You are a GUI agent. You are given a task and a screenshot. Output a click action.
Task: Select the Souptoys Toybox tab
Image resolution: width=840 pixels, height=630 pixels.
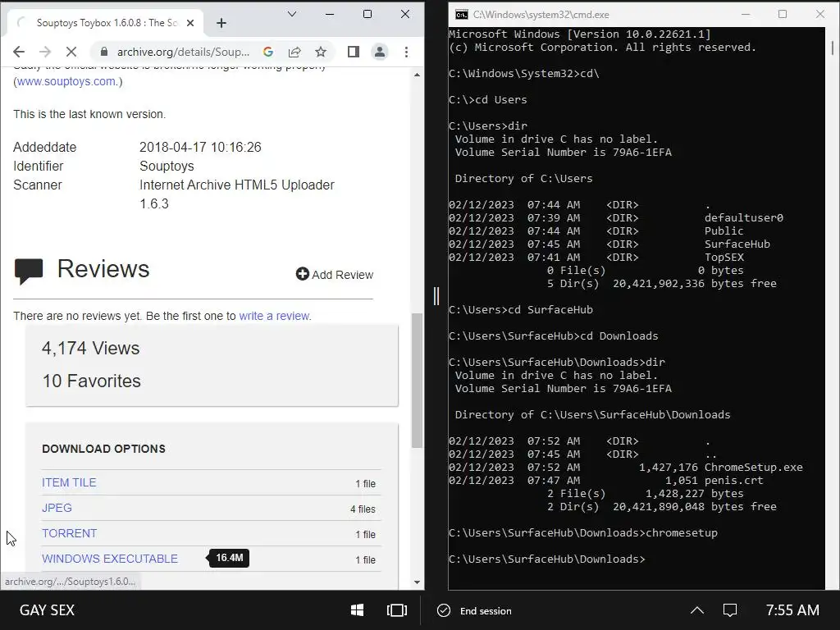coord(106,23)
